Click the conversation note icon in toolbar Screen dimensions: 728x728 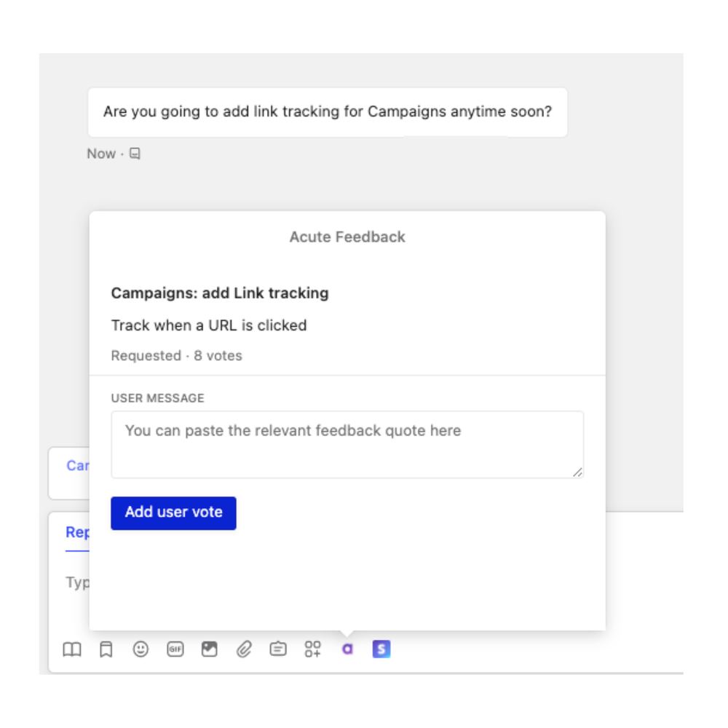(x=278, y=649)
